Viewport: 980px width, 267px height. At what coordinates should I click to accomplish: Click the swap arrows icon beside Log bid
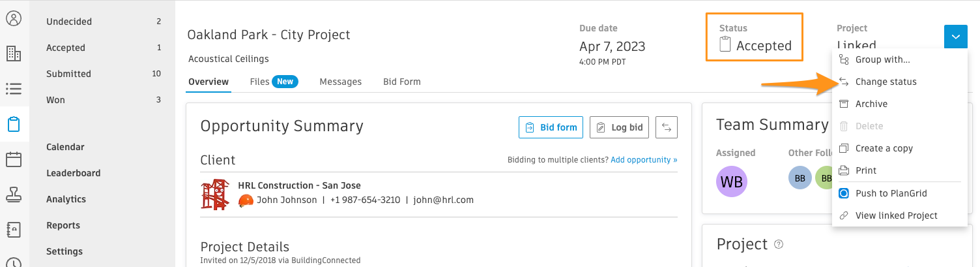click(x=667, y=127)
